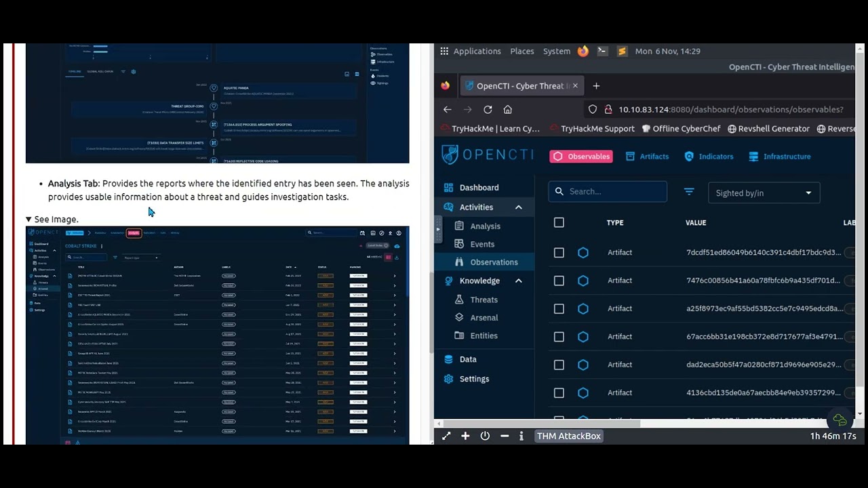Screen dimensions: 868x488
Task: Expand the left side panel handle
Action: click(x=437, y=229)
